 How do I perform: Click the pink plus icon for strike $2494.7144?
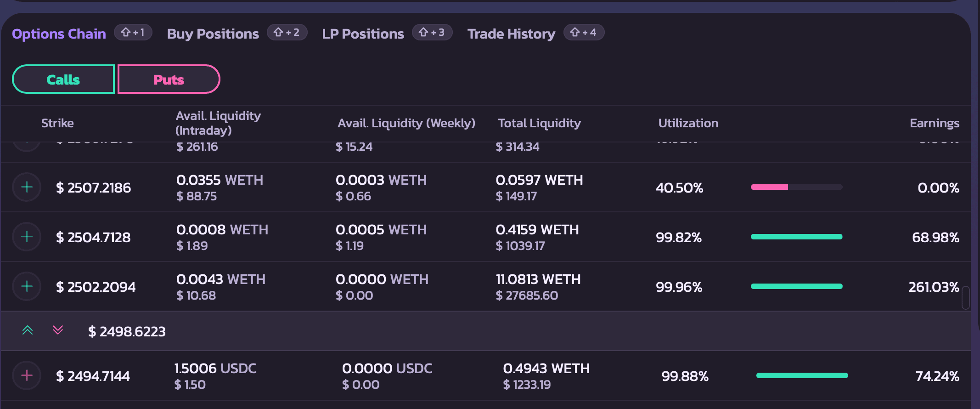pos(27,375)
